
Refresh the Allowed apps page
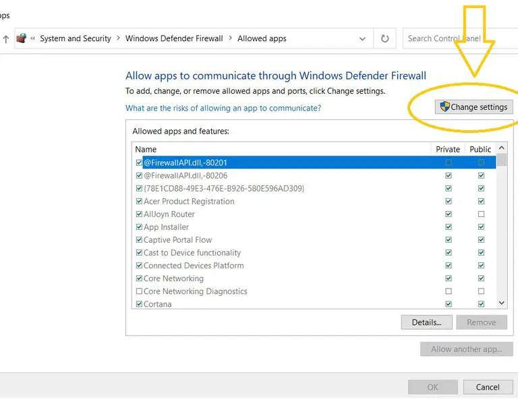point(384,38)
